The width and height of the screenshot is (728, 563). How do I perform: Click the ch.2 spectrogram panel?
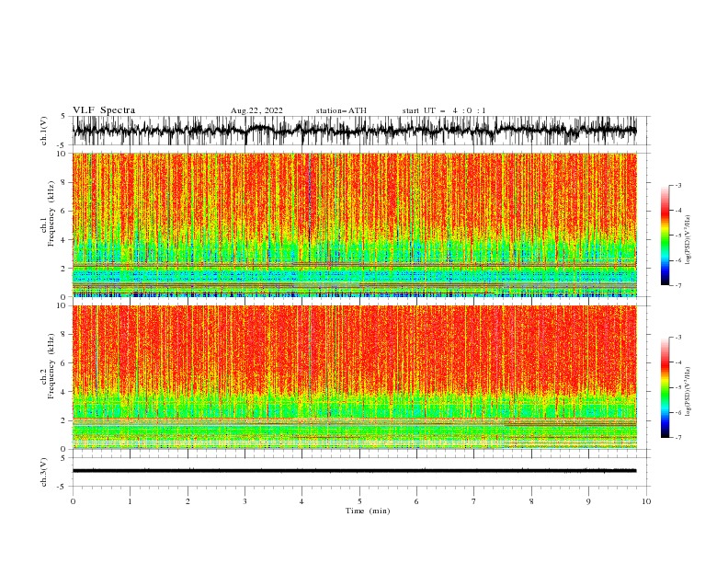tap(355, 377)
